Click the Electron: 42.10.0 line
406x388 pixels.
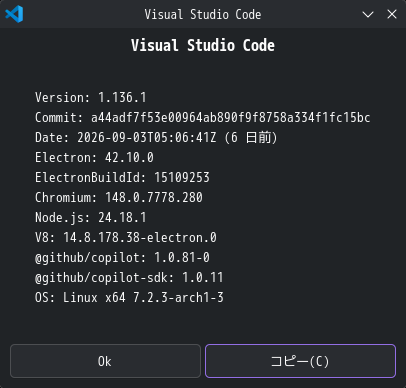point(94,158)
